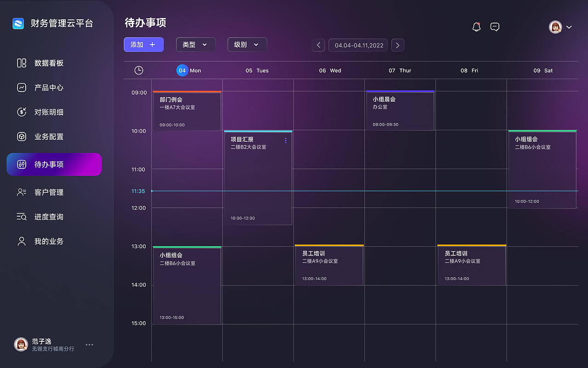The width and height of the screenshot is (588, 368).
Task: Click 范子逸 avatar at sidebar bottom
Action: 21,345
